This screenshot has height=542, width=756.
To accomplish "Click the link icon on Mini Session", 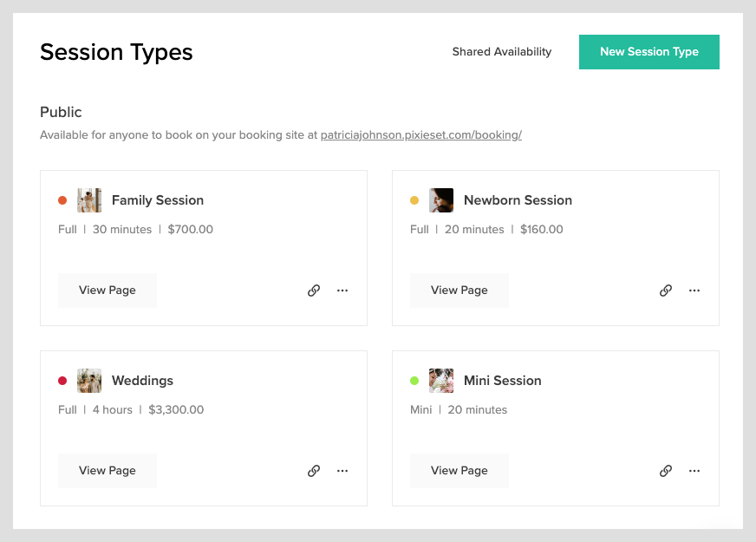I will click(x=665, y=470).
